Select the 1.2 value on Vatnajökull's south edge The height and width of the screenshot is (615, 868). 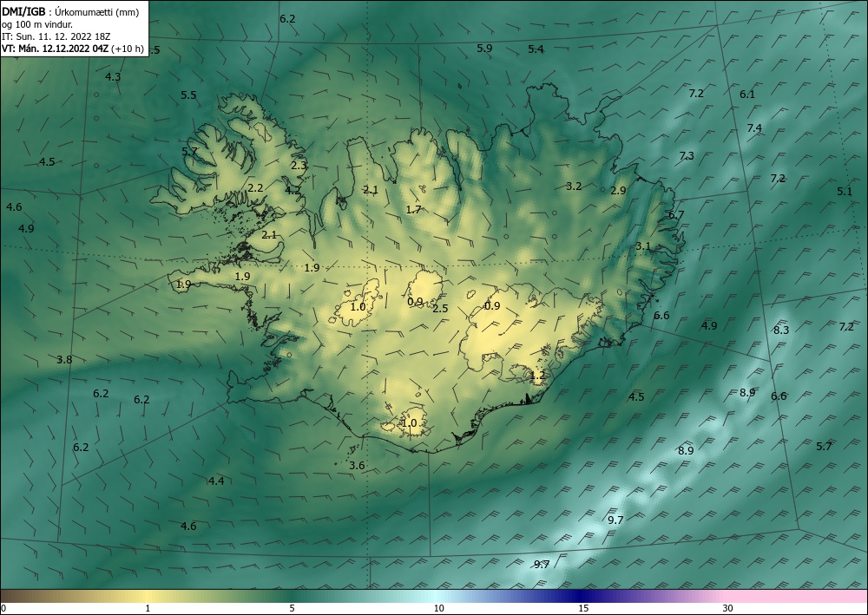click(537, 376)
